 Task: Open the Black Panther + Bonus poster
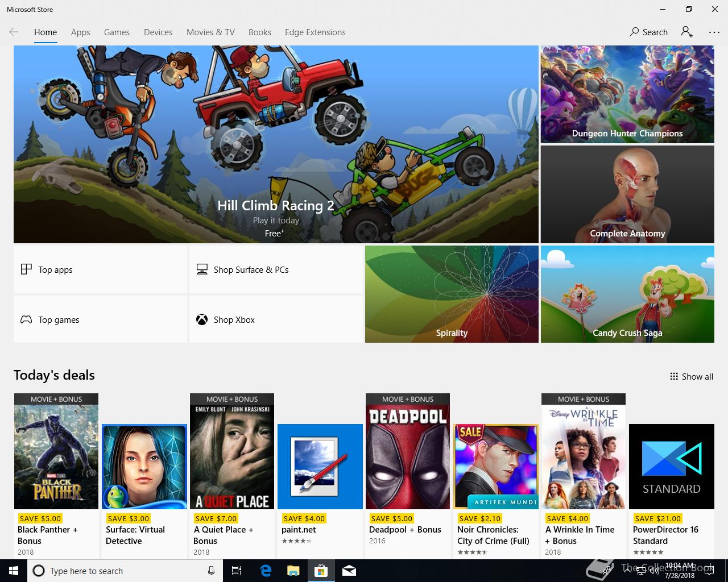(x=56, y=451)
